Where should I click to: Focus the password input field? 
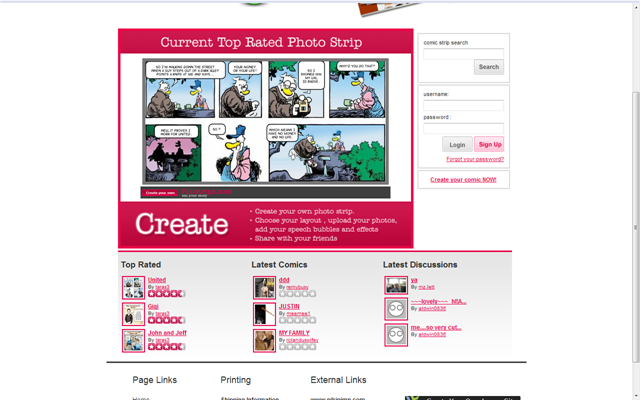tap(463, 128)
